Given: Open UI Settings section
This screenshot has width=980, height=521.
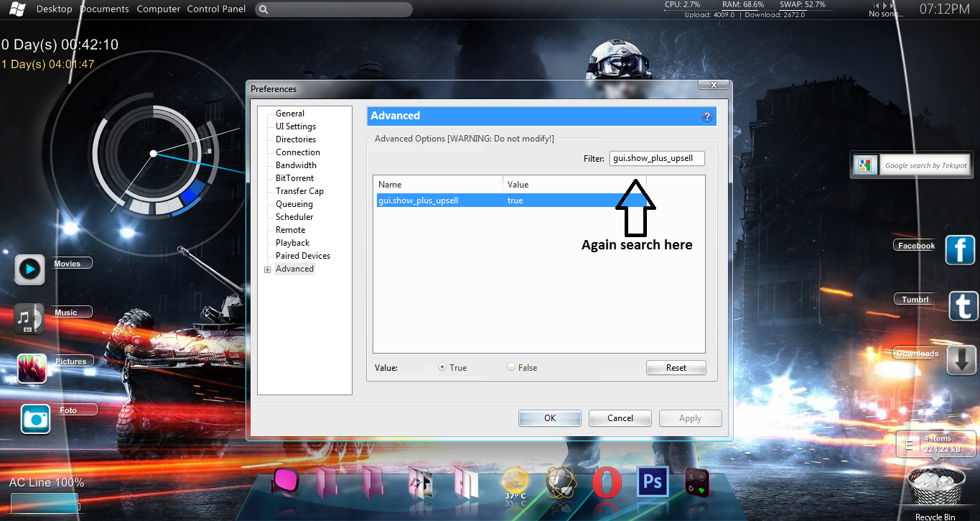Looking at the screenshot, I should click(x=296, y=126).
